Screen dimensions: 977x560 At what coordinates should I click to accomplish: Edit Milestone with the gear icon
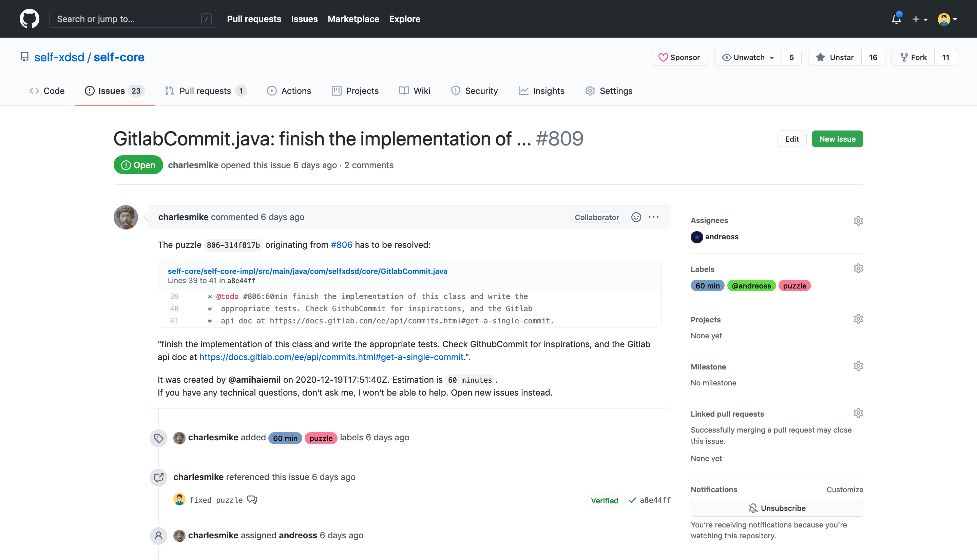(x=858, y=366)
